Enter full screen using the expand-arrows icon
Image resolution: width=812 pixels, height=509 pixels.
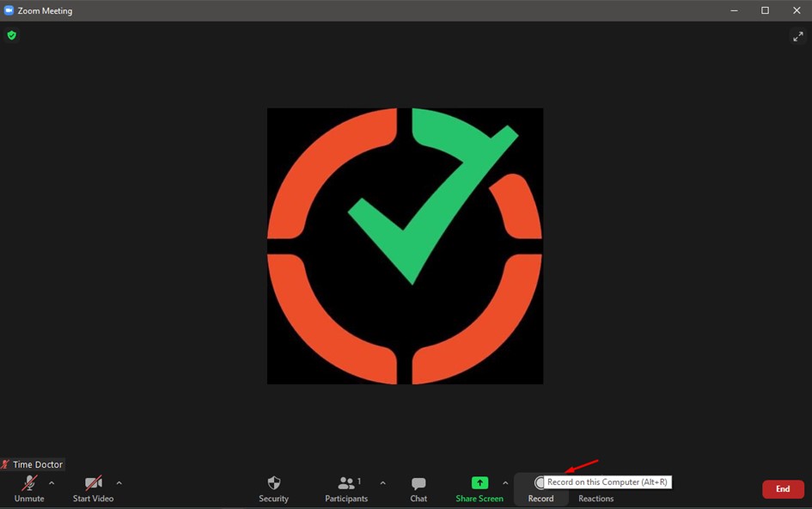[797, 36]
